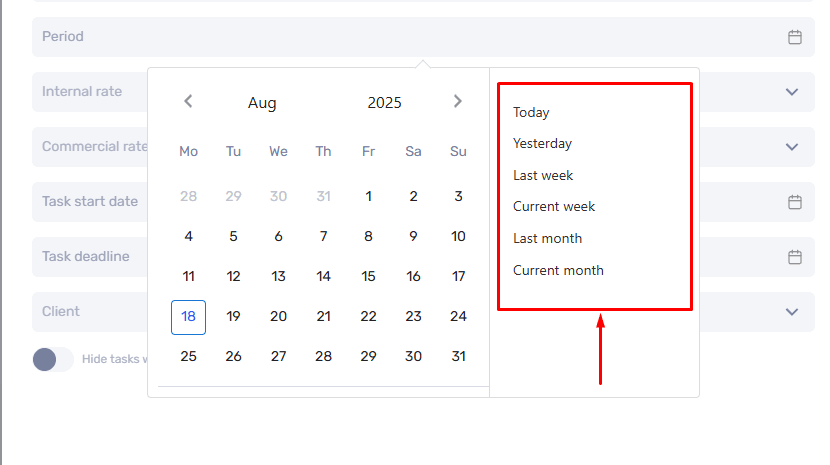Select August 31 in the calendar

[458, 356]
